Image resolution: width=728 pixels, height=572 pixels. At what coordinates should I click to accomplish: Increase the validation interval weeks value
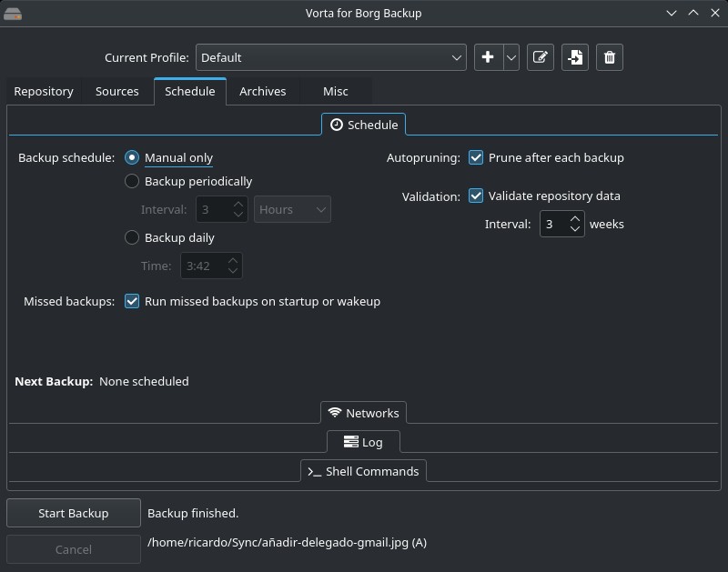(575, 218)
